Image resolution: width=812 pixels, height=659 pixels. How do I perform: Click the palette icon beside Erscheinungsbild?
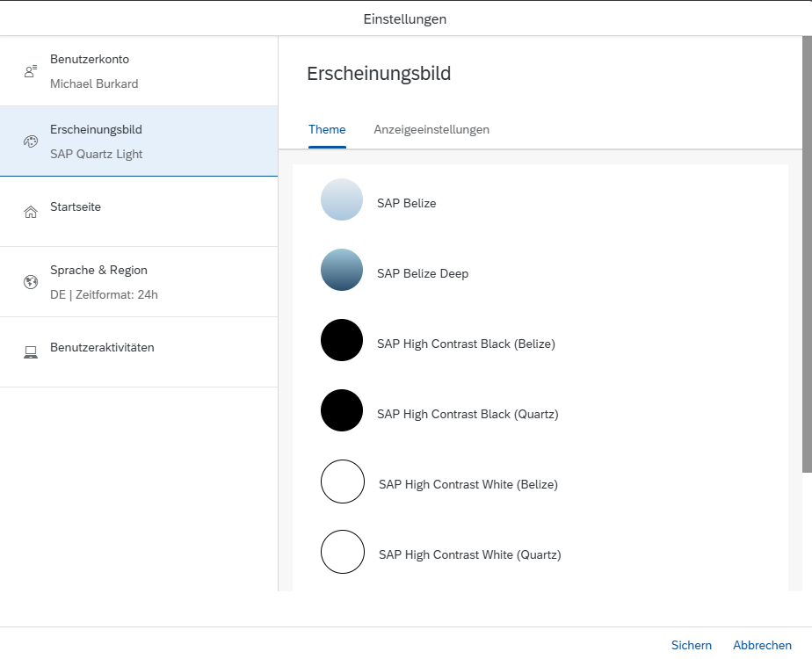[30, 141]
